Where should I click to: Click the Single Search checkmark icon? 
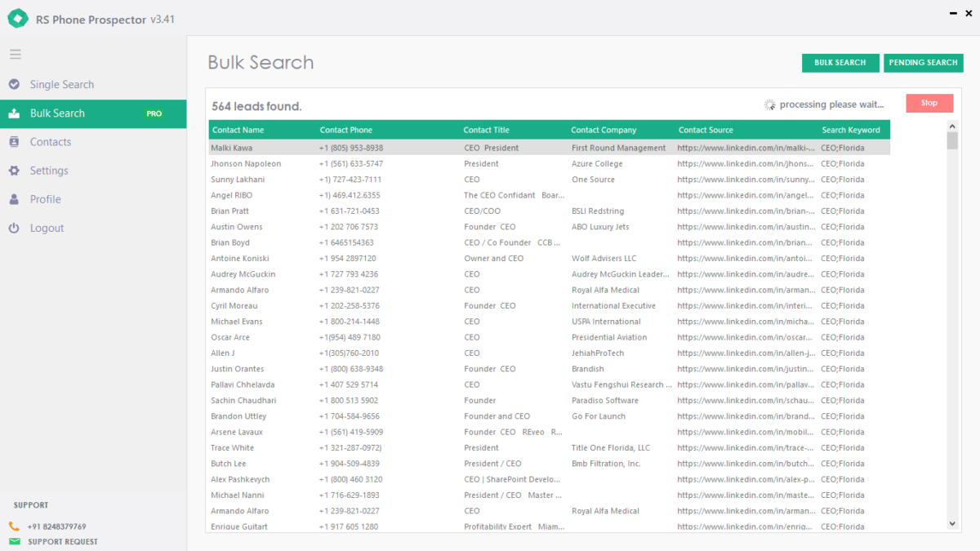point(14,85)
